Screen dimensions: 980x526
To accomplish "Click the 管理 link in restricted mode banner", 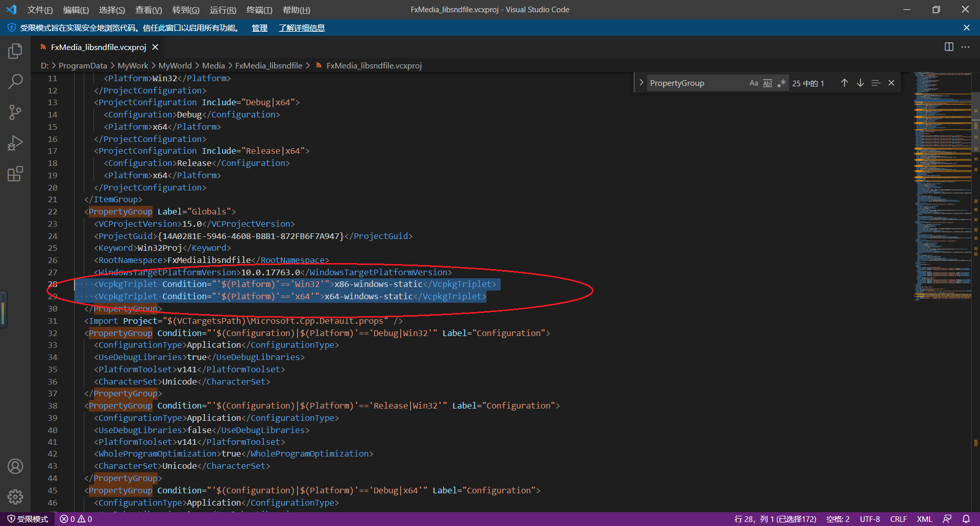I will click(x=259, y=28).
